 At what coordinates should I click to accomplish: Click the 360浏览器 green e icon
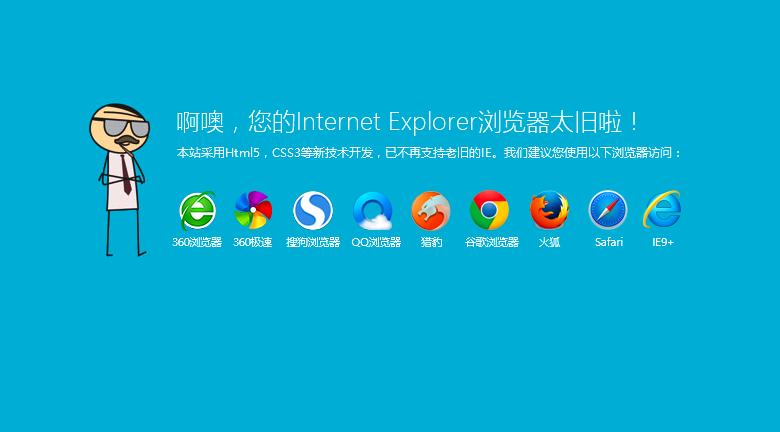(x=197, y=211)
